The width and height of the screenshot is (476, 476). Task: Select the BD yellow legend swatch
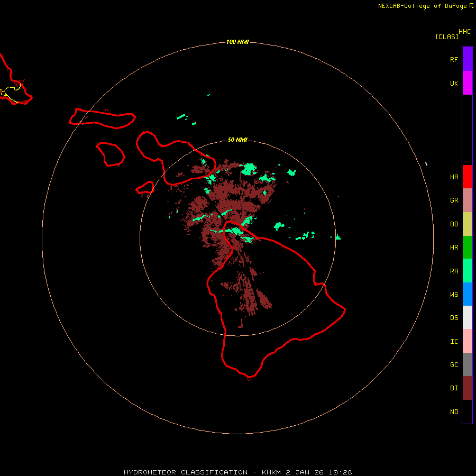coord(467,224)
